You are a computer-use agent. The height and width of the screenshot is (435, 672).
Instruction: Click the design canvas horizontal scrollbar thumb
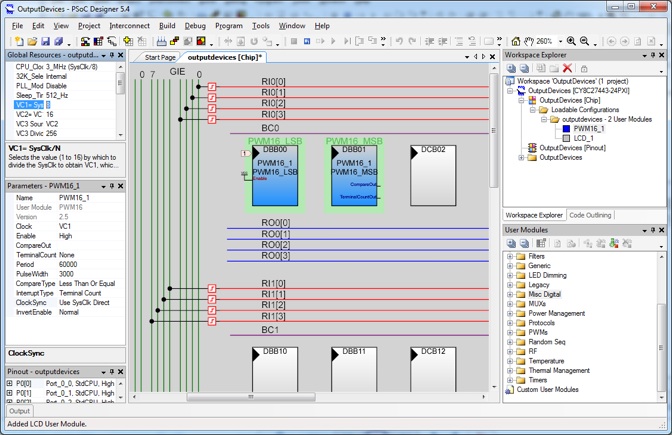(251, 397)
